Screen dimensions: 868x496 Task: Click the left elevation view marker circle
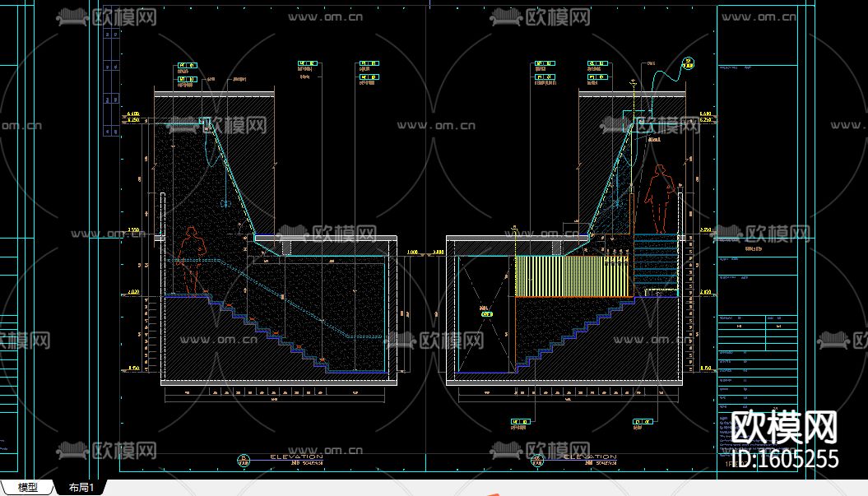point(243,460)
